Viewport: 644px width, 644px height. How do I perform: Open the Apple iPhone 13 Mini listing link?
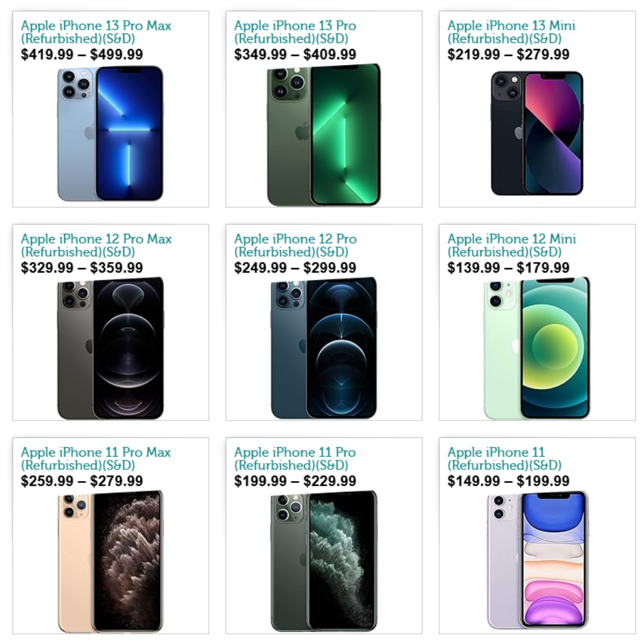coord(511,32)
